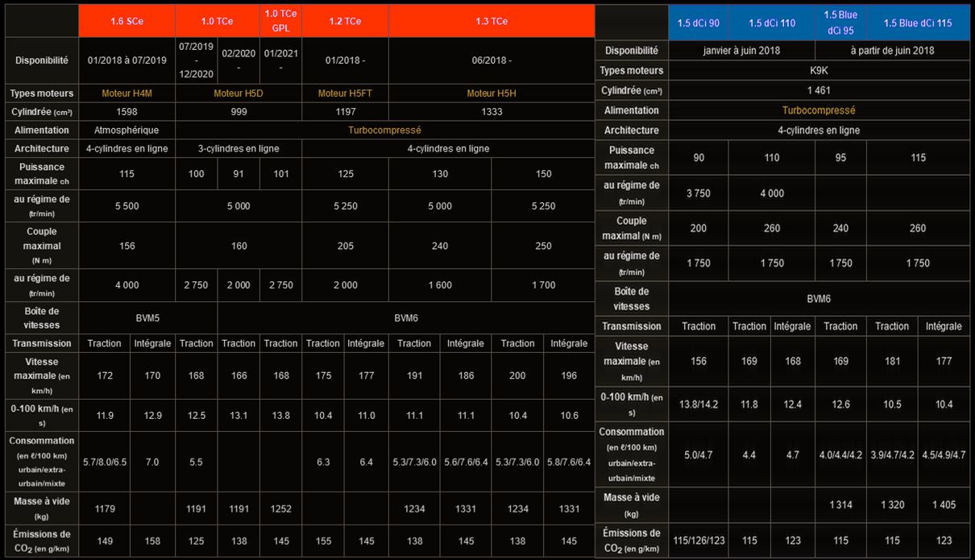Click the 1.5 dCi 90 header
Image resolution: width=975 pixels, height=560 pixels.
pyautogui.click(x=699, y=23)
